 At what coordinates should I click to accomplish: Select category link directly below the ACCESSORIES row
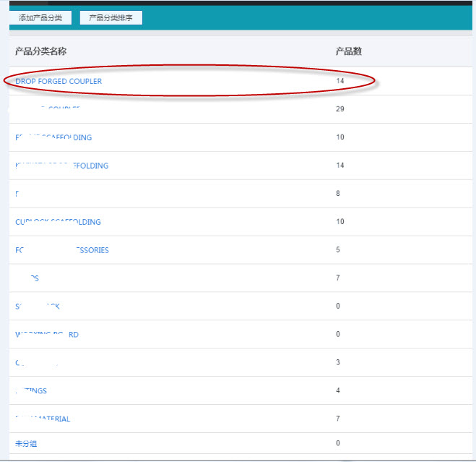click(27, 278)
